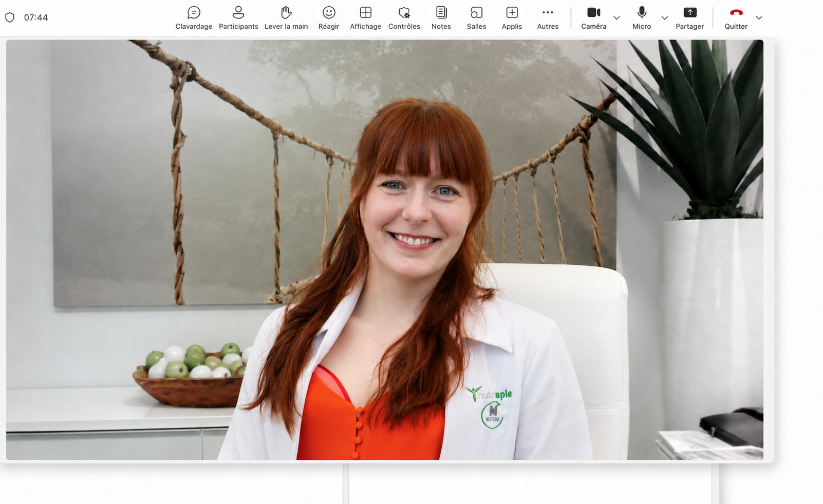Click the shield privacy icon
Image resolution: width=823 pixels, height=504 pixels.
[10, 17]
